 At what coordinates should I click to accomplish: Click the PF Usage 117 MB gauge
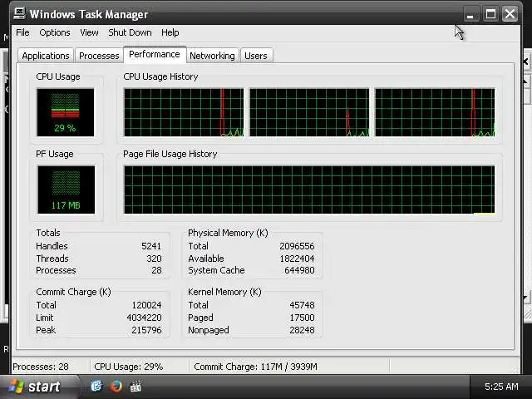click(x=66, y=190)
